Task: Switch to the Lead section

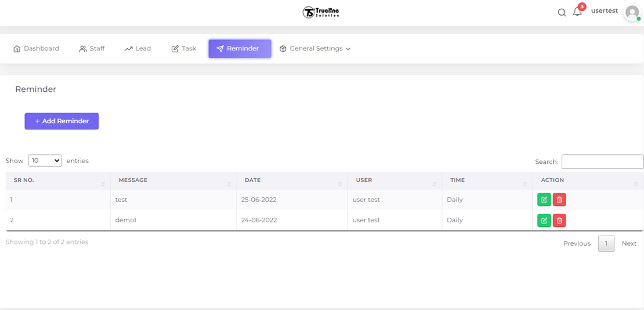Action: click(x=138, y=49)
